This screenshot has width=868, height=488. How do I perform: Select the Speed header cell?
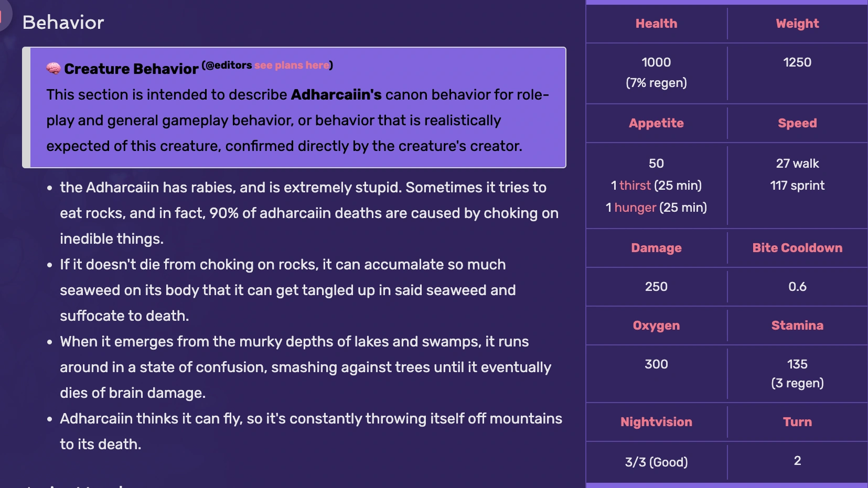(x=797, y=123)
